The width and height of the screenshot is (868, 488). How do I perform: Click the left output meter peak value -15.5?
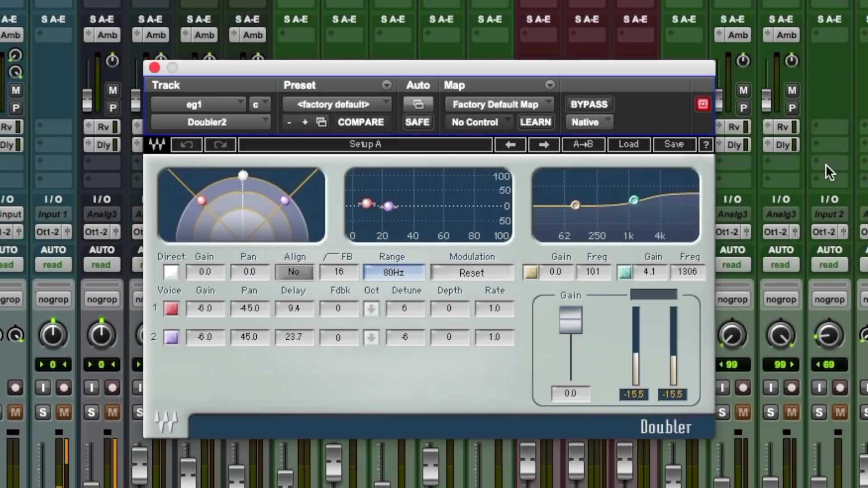[x=633, y=394]
